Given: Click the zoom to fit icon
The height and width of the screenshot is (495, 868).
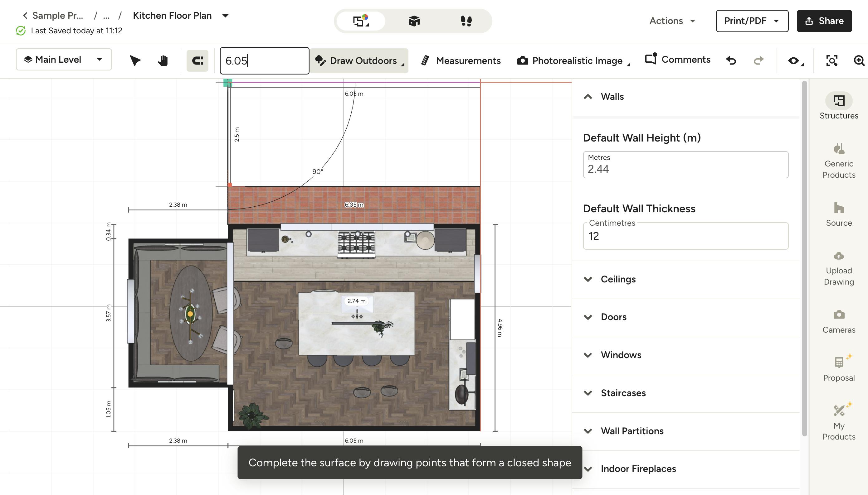Looking at the screenshot, I should coord(831,60).
